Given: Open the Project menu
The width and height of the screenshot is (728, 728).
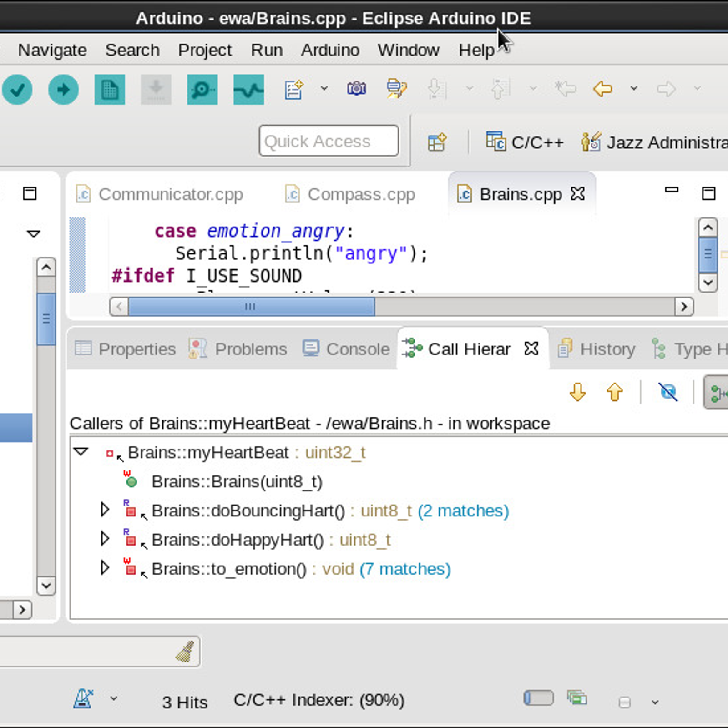Looking at the screenshot, I should coord(205,50).
